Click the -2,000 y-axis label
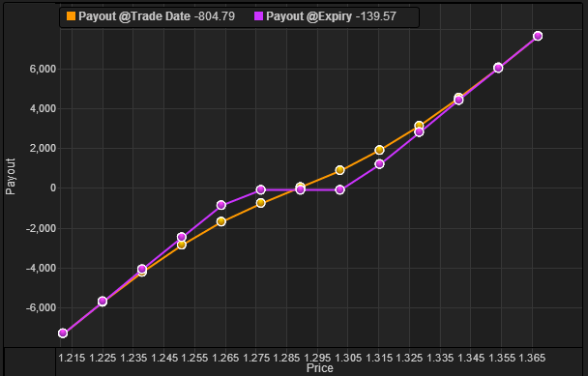This screenshot has height=376, width=588. 41,228
